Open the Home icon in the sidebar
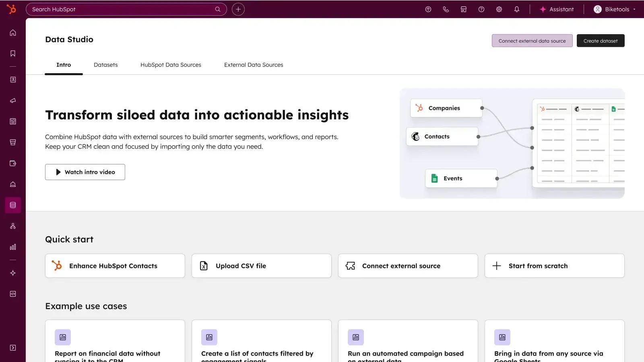This screenshot has height=362, width=644. click(x=13, y=33)
